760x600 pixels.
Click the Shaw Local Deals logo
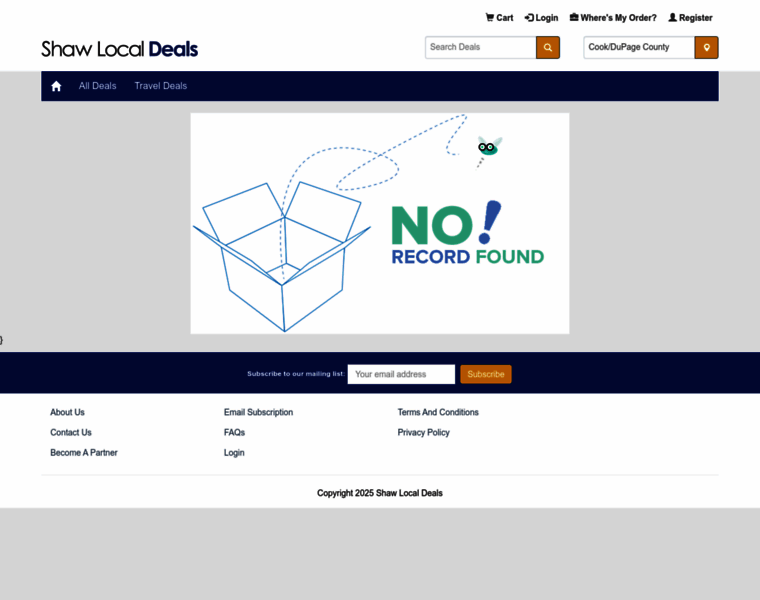coord(120,49)
